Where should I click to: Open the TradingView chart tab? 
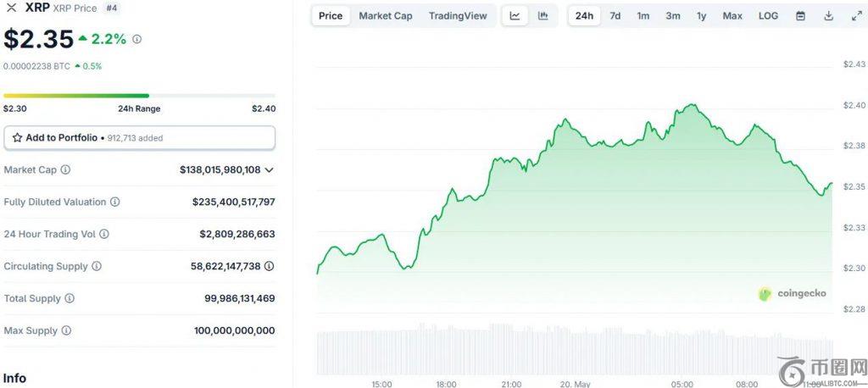[458, 16]
